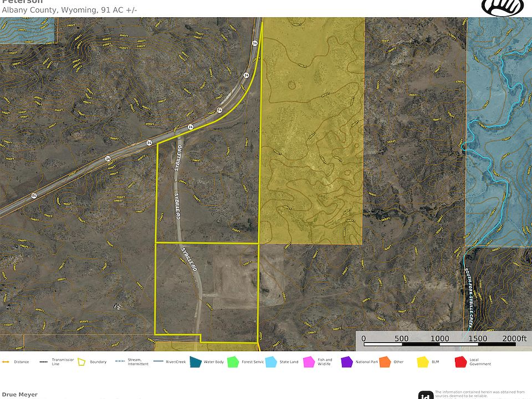The width and height of the screenshot is (532, 399).
Task: Click the green Forest Service legend icon
Action: pos(233,362)
